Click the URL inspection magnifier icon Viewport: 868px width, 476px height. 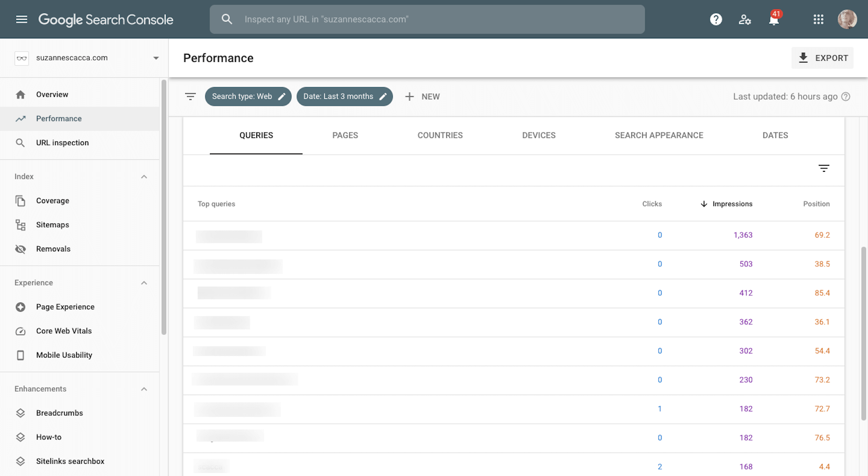[20, 143]
